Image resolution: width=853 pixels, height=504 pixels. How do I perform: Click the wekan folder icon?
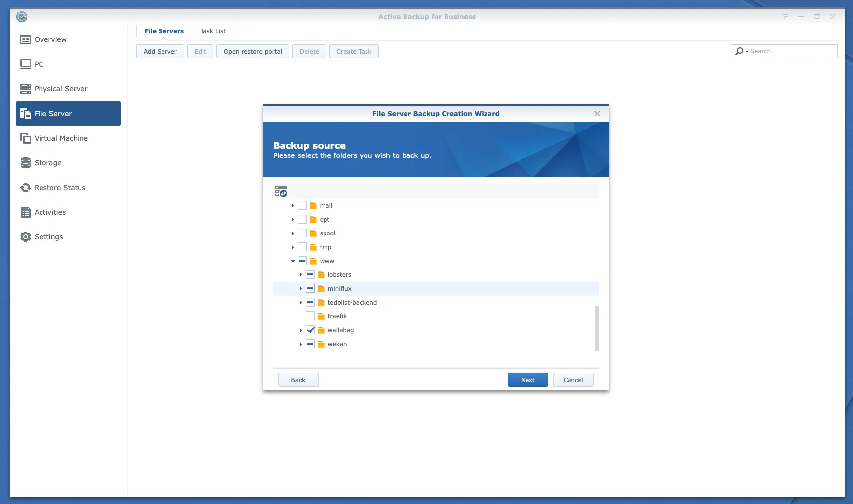pos(321,344)
